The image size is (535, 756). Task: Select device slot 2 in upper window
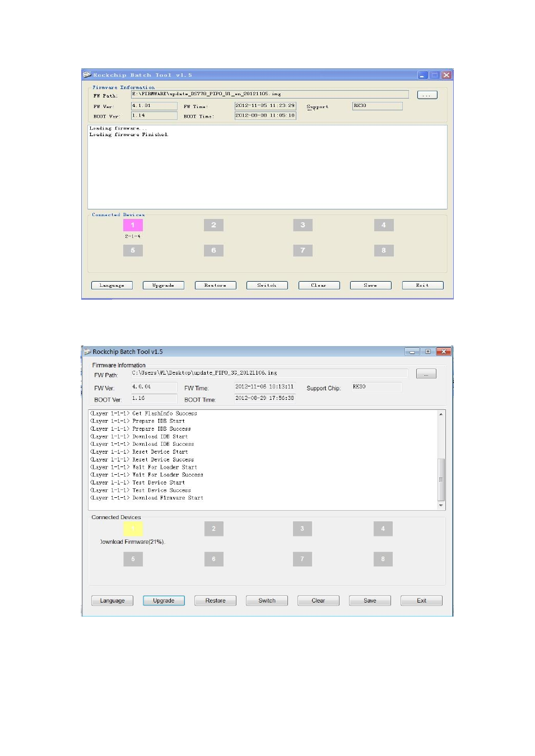213,225
